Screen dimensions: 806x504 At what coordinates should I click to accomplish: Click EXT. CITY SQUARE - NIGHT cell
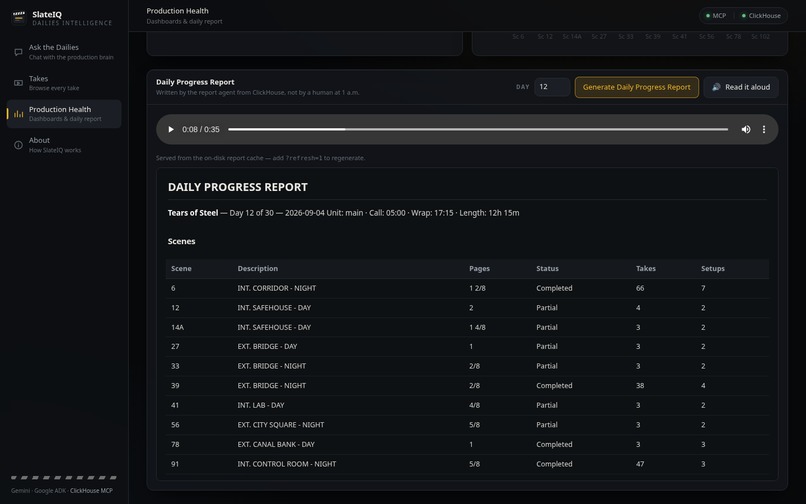281,424
